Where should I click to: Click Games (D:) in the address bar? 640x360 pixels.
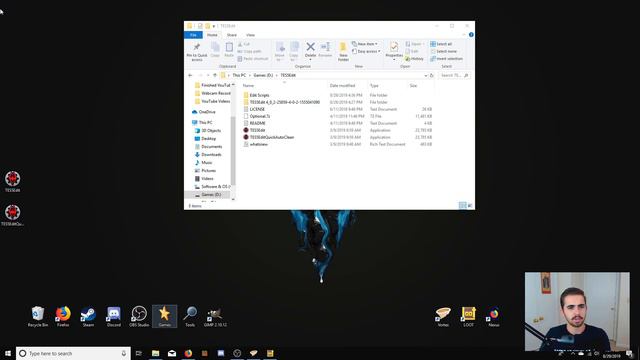pos(263,76)
